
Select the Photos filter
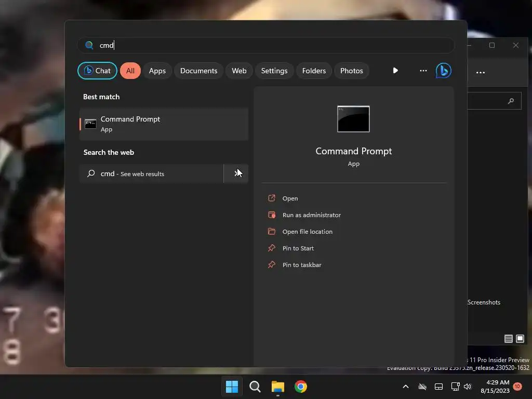click(x=352, y=71)
